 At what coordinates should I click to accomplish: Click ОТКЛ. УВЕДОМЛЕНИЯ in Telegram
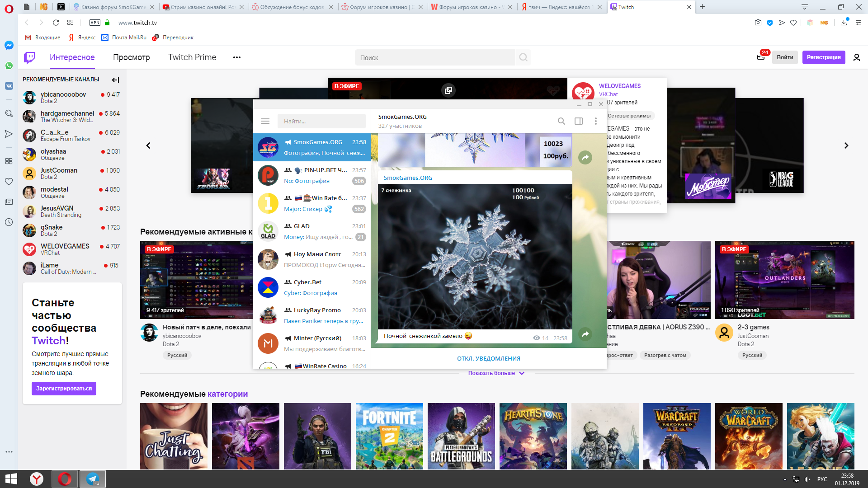coord(488,358)
